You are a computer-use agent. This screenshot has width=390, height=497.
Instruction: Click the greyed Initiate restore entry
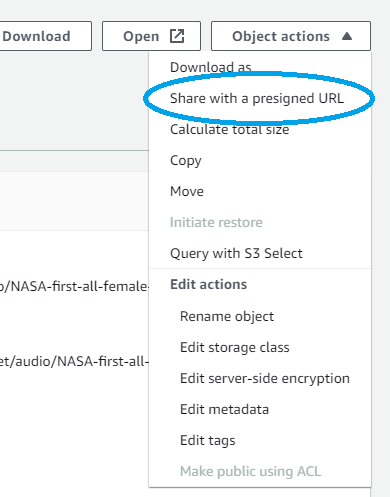pos(216,222)
